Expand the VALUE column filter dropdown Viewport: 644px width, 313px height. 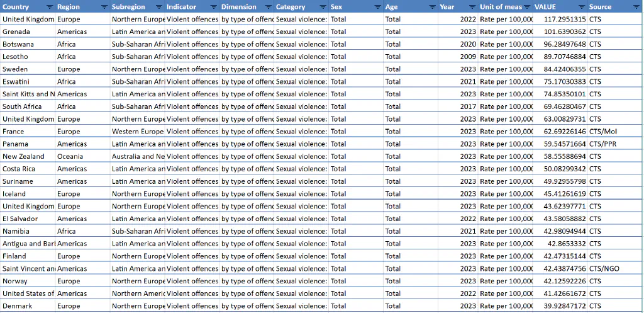581,7
